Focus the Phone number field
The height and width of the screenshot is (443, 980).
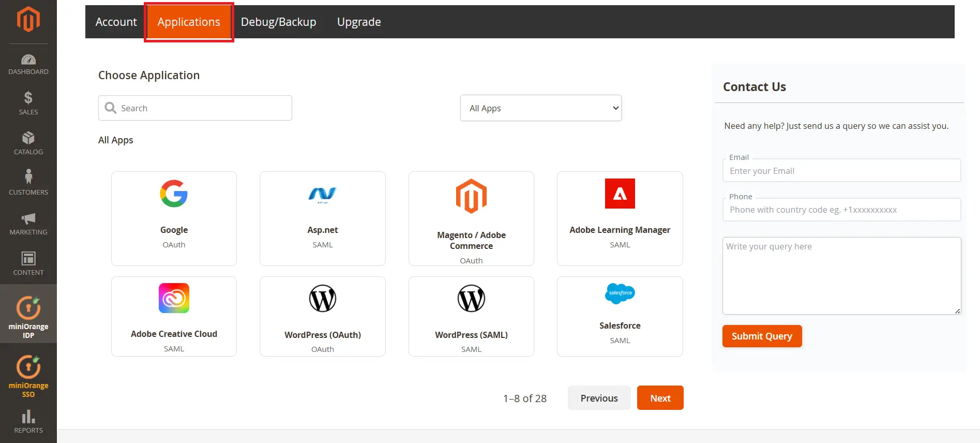tap(842, 210)
